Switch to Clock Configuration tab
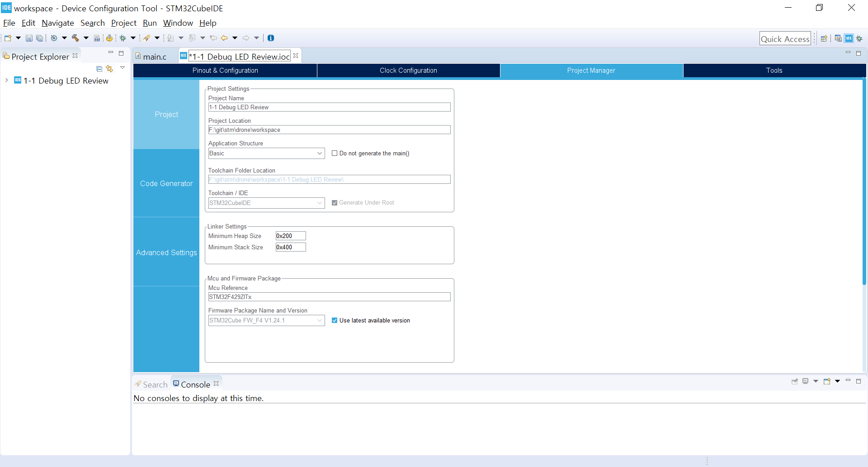The width and height of the screenshot is (868, 467). click(408, 70)
